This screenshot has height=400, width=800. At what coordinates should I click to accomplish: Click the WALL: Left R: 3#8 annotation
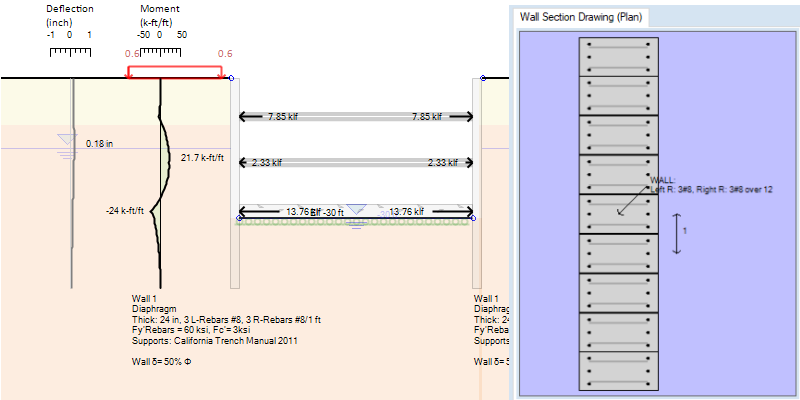(x=711, y=185)
